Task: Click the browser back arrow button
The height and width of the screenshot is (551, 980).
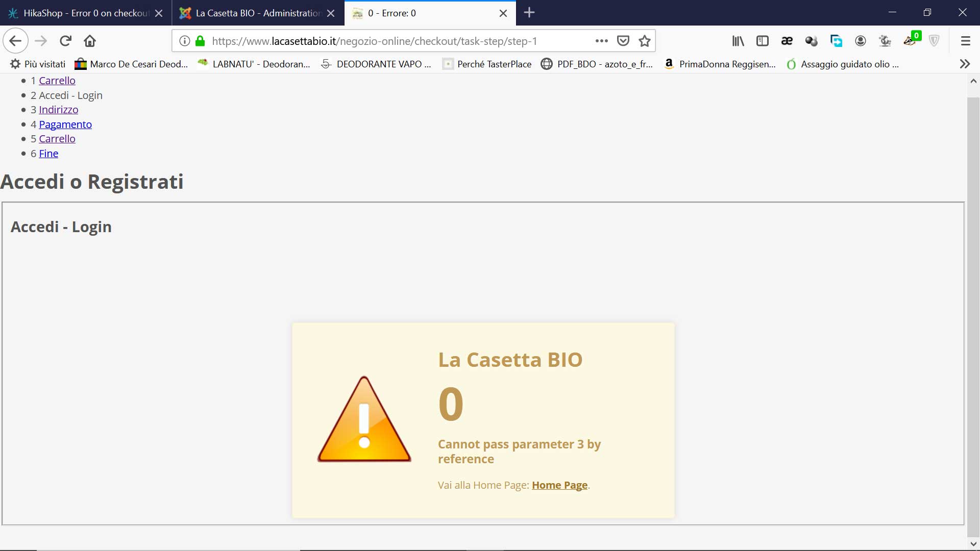Action: point(15,41)
